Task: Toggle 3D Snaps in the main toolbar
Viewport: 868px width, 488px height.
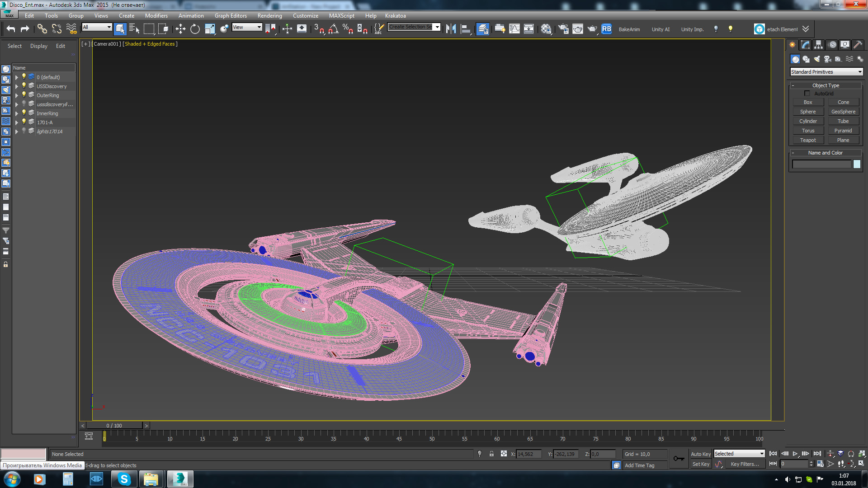Action: 319,29
